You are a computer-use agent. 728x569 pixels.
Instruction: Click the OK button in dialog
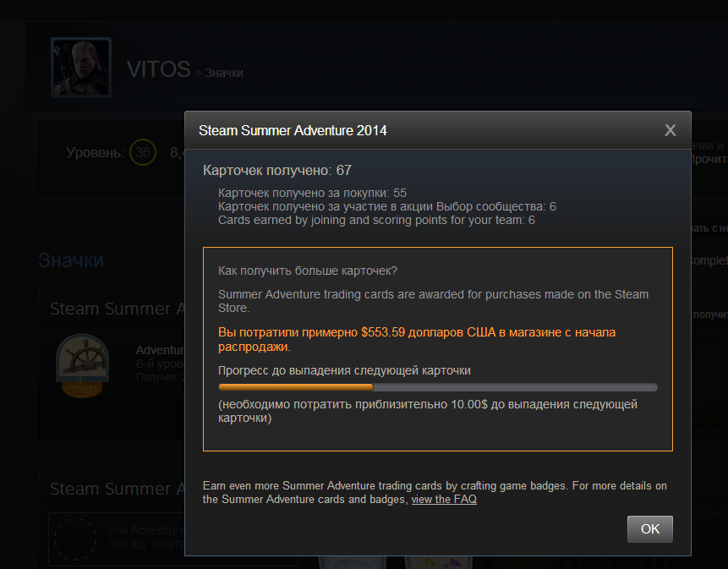tap(649, 528)
